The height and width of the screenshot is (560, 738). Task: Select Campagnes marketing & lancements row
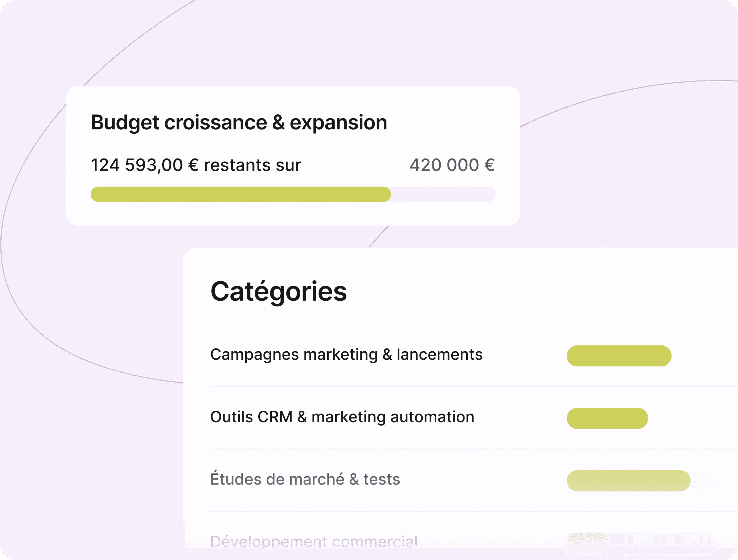coord(474,355)
